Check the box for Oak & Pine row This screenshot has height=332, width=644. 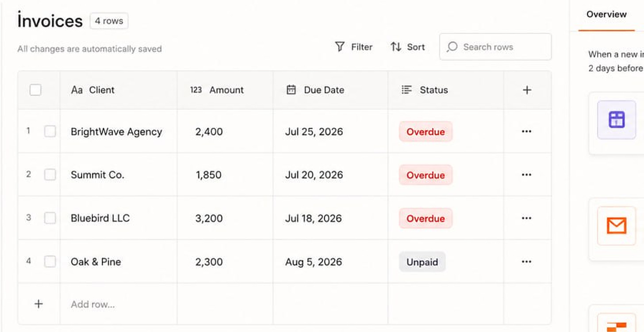click(x=50, y=262)
